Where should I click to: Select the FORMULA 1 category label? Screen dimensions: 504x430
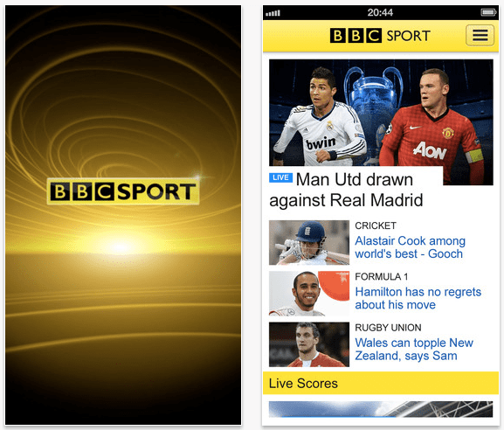click(382, 276)
